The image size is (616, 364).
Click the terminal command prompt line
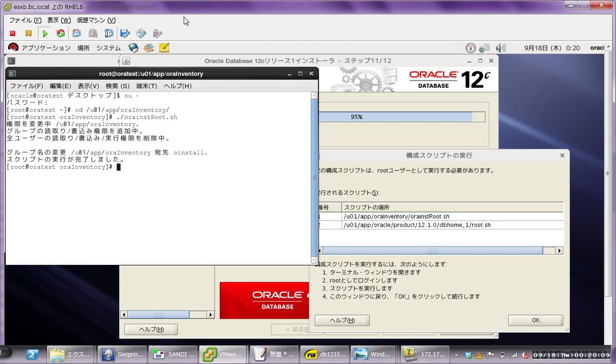(64, 167)
